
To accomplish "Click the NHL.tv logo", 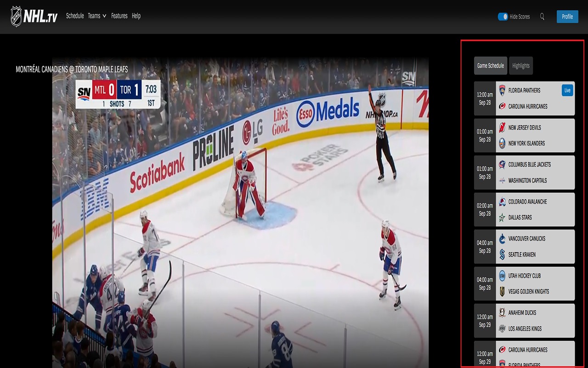I will (34, 16).
